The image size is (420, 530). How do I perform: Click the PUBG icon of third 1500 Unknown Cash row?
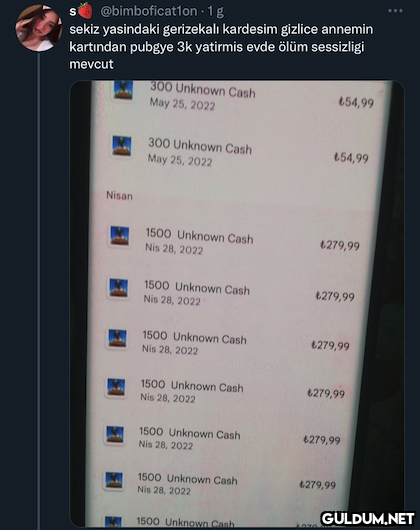(117, 338)
